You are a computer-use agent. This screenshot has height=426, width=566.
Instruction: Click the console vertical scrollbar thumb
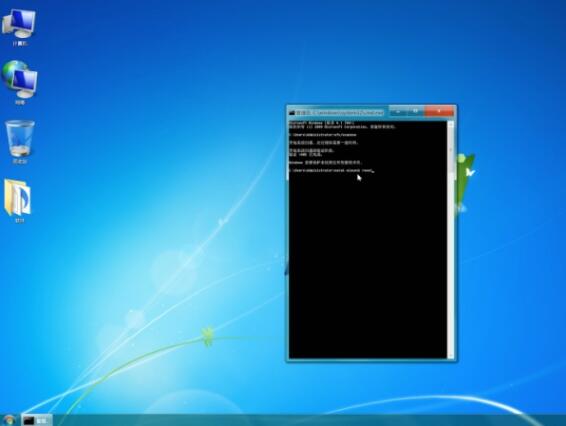[x=450, y=150]
